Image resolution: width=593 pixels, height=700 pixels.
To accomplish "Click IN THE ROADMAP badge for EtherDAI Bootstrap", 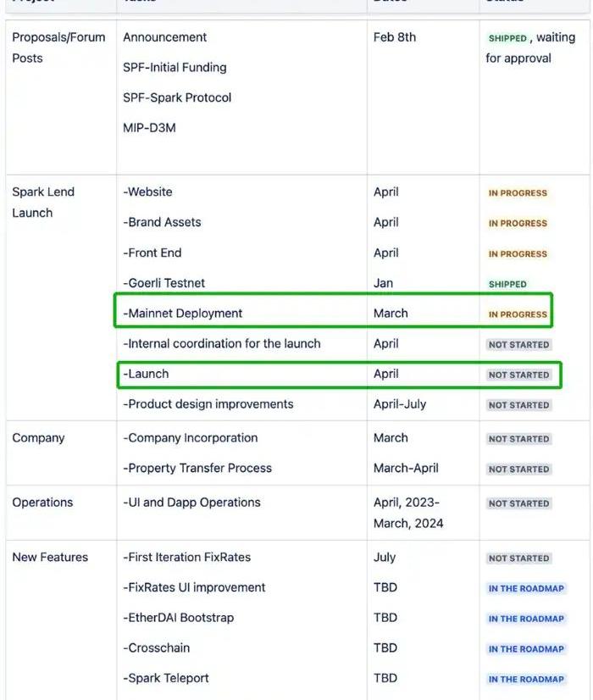I will tap(525, 619).
